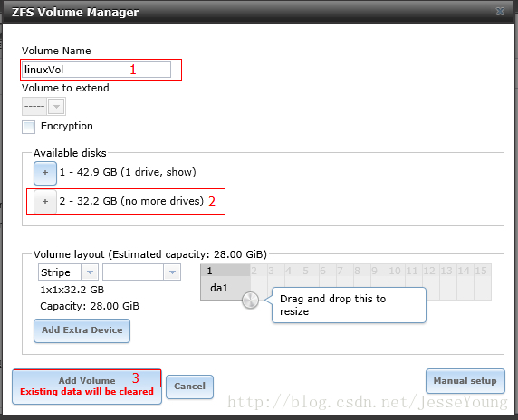518x420 pixels.
Task: Cancel the ZFS Volume Manager dialog
Action: (189, 387)
